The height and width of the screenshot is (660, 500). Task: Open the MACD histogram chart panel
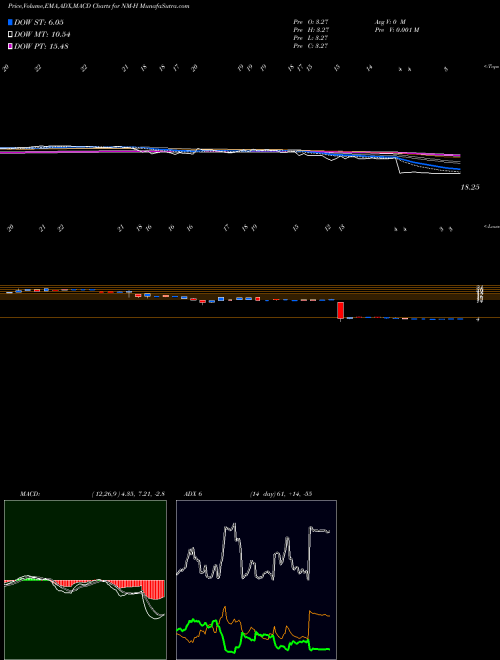click(85, 580)
